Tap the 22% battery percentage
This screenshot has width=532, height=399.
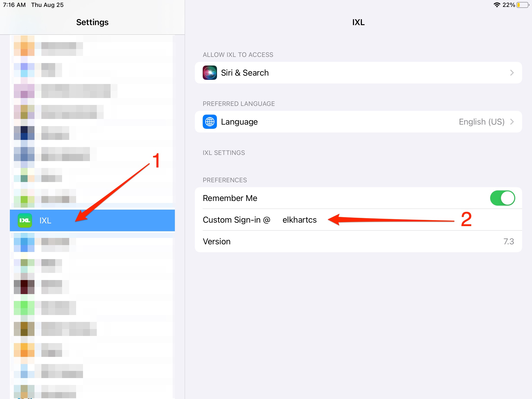pyautogui.click(x=509, y=5)
